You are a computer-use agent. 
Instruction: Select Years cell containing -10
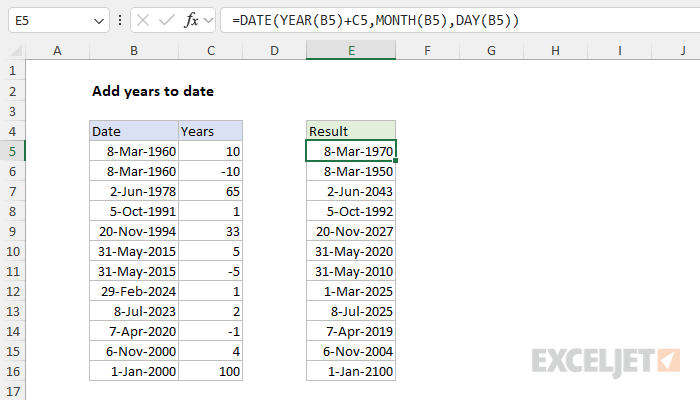(211, 171)
